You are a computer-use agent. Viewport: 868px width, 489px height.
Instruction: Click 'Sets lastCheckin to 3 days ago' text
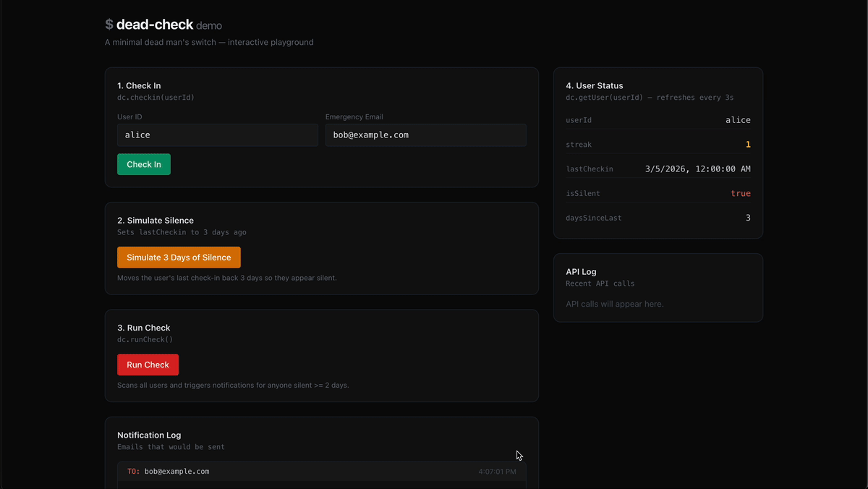(x=182, y=232)
